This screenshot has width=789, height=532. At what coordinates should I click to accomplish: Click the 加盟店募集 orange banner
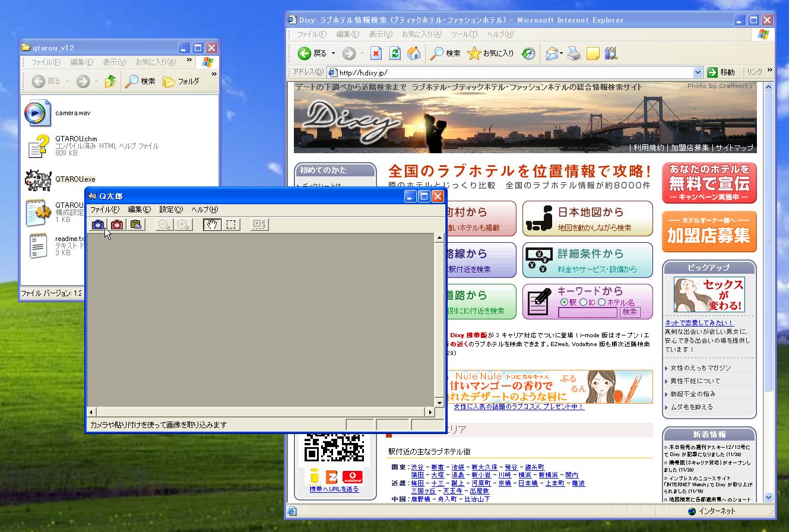click(x=709, y=232)
